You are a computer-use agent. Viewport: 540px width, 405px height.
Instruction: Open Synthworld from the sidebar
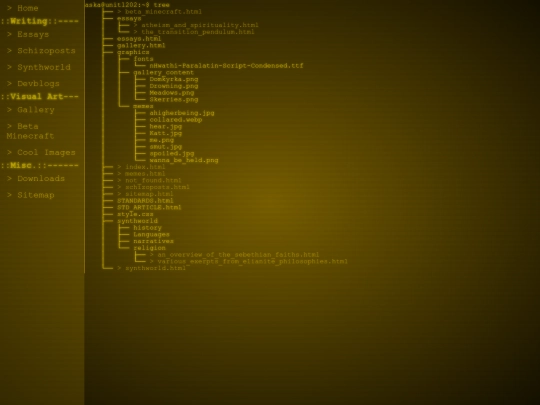(39, 68)
